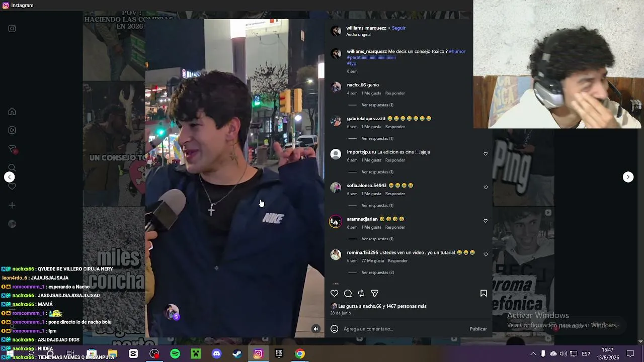Open direct messages from the sidebar

point(12,149)
